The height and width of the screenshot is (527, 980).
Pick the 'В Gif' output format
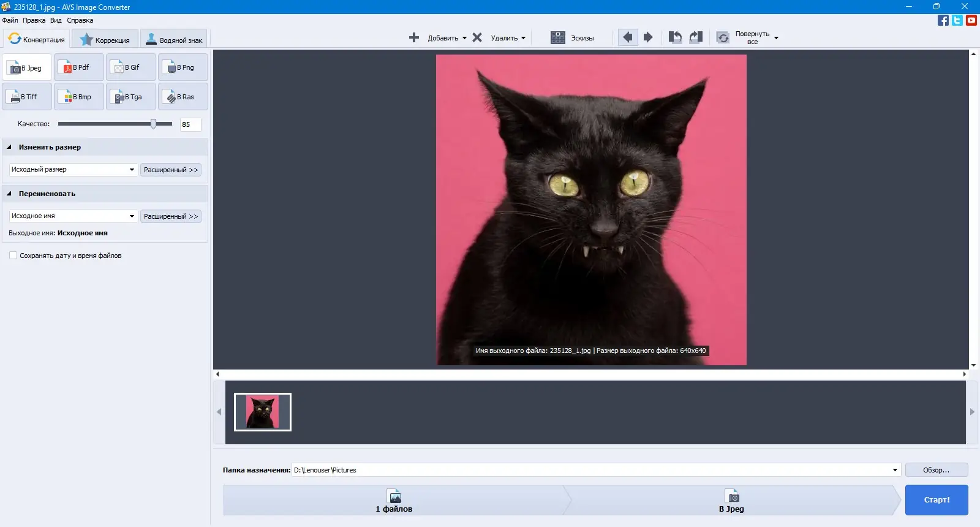tap(131, 67)
